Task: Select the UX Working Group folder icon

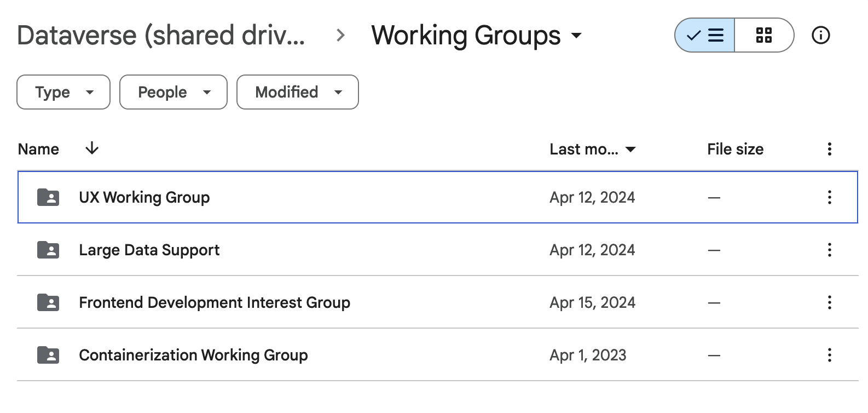Action: click(48, 197)
